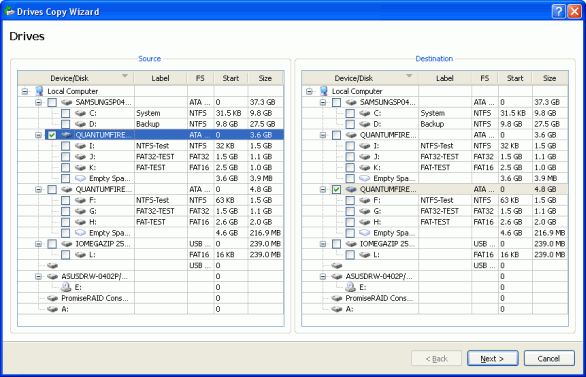Viewport: 586px width, 377px height.
Task: Click 239.0 MB size of L: in Source
Action: point(265,254)
